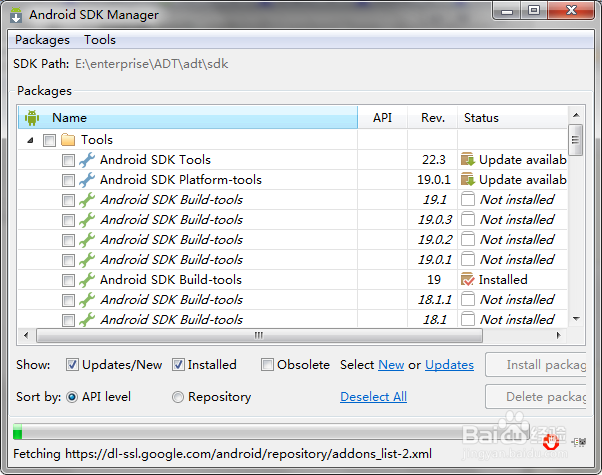Check the Android SDK Platform-tools checkbox

[x=68, y=180]
